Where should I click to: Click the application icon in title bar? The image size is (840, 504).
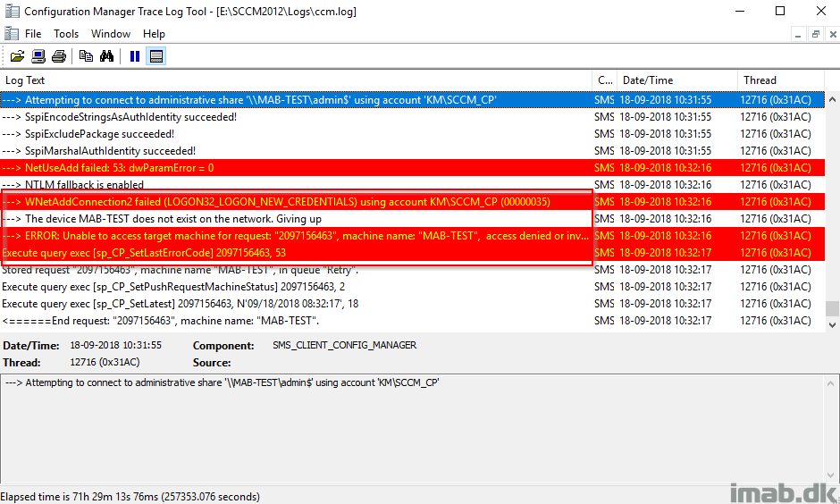click(12, 11)
